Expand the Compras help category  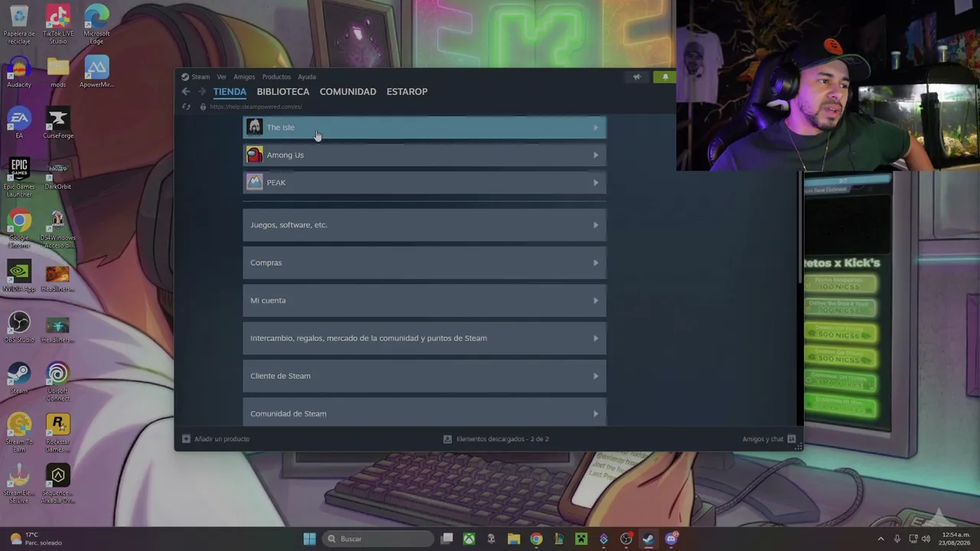424,262
